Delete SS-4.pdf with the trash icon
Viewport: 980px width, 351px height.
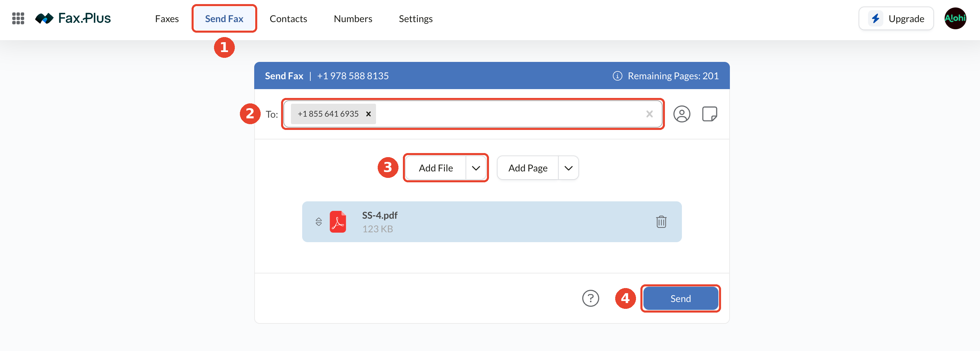point(661,222)
